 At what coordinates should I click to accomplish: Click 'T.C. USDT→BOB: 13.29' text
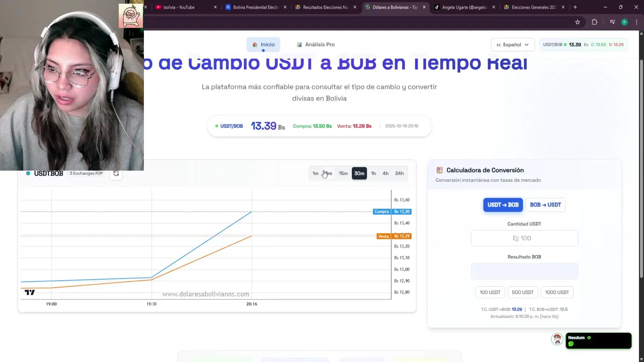[x=501, y=310]
